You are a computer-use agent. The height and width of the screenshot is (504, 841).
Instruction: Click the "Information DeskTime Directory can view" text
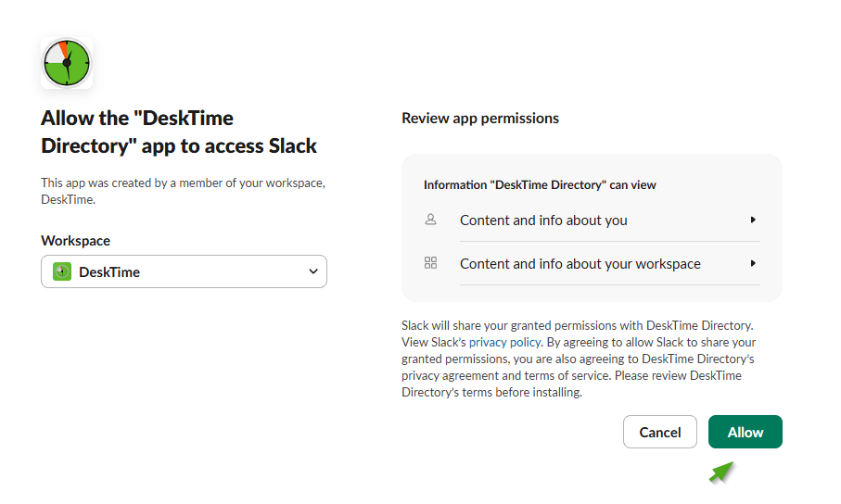540,185
